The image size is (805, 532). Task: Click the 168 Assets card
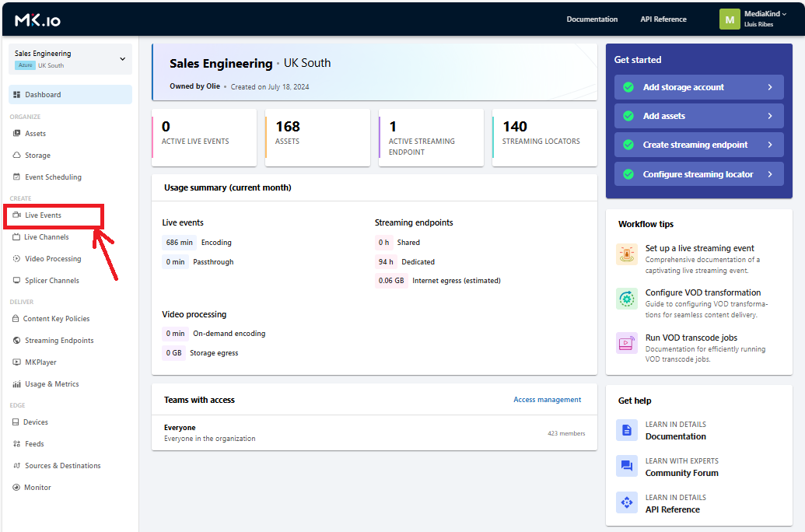[x=318, y=138]
